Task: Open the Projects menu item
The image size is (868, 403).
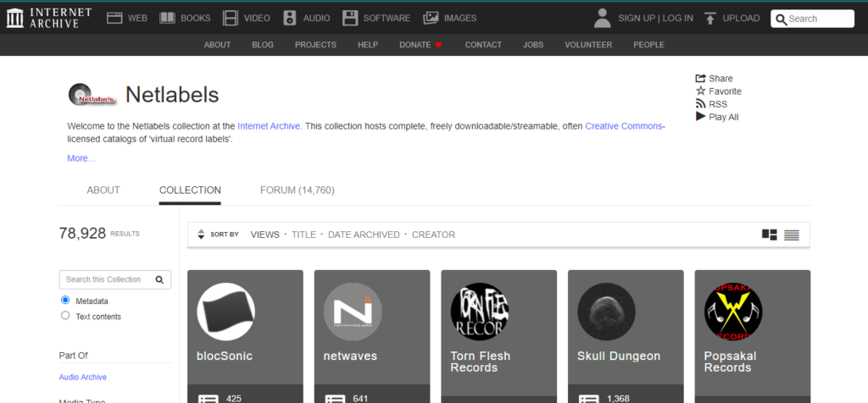Action: 315,45
